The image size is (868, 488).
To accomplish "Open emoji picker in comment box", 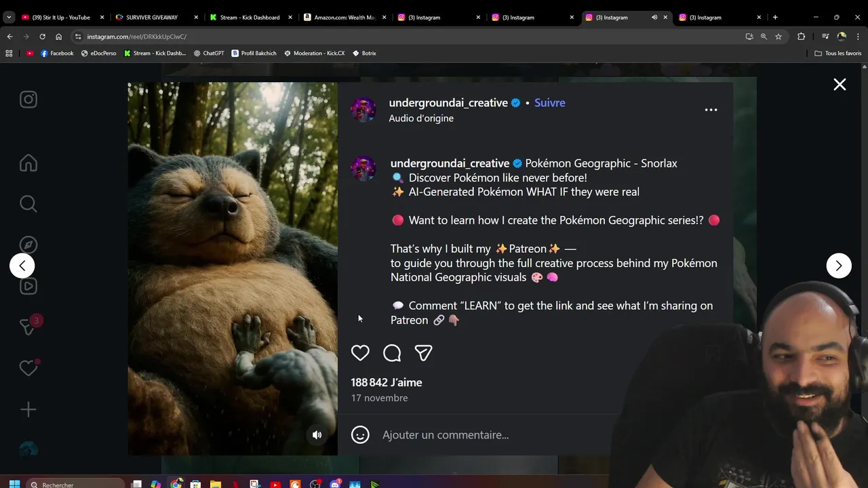I will pos(360,435).
